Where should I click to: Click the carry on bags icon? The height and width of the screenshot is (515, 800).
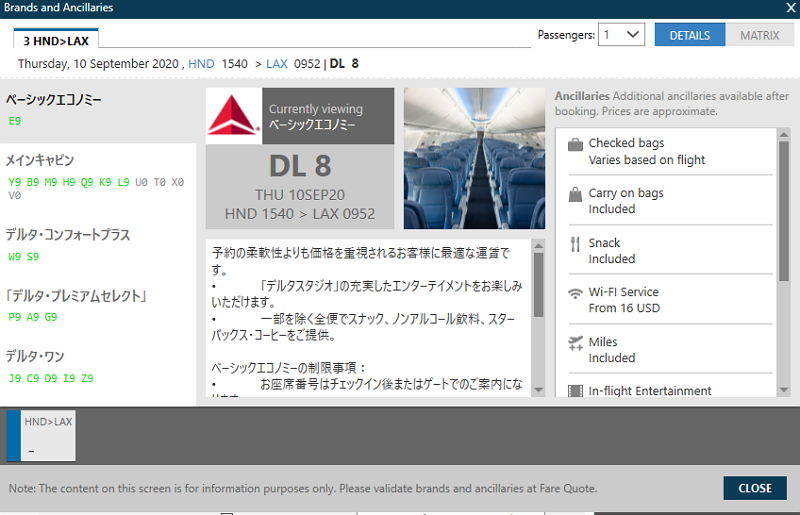[x=575, y=195]
